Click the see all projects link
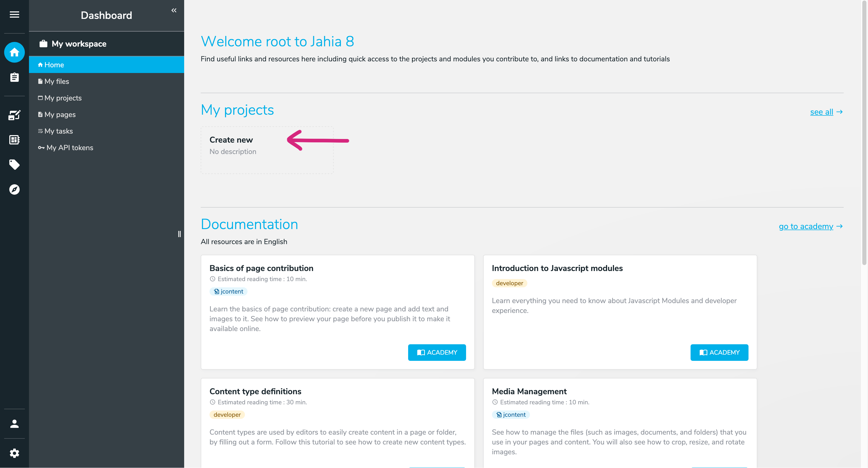 coord(821,112)
